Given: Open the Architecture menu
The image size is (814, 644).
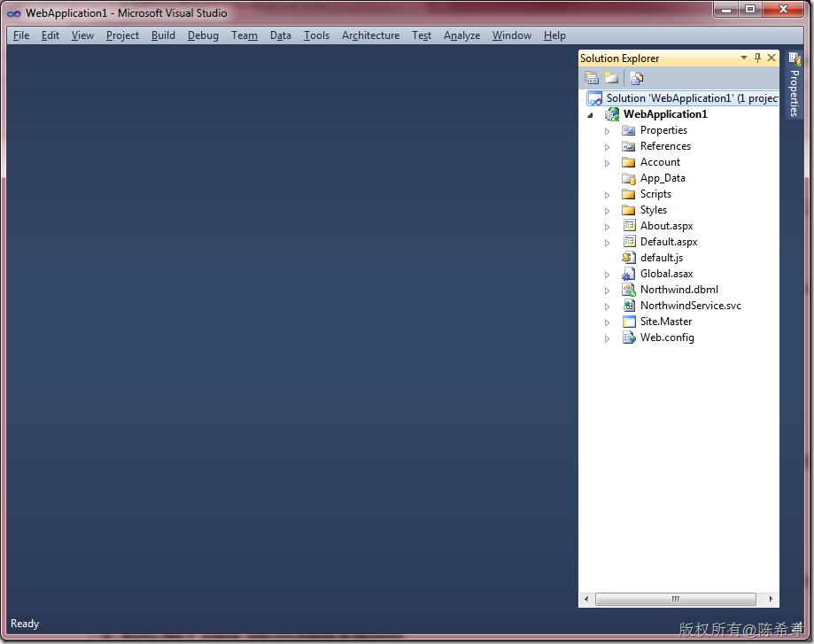Looking at the screenshot, I should coord(370,35).
